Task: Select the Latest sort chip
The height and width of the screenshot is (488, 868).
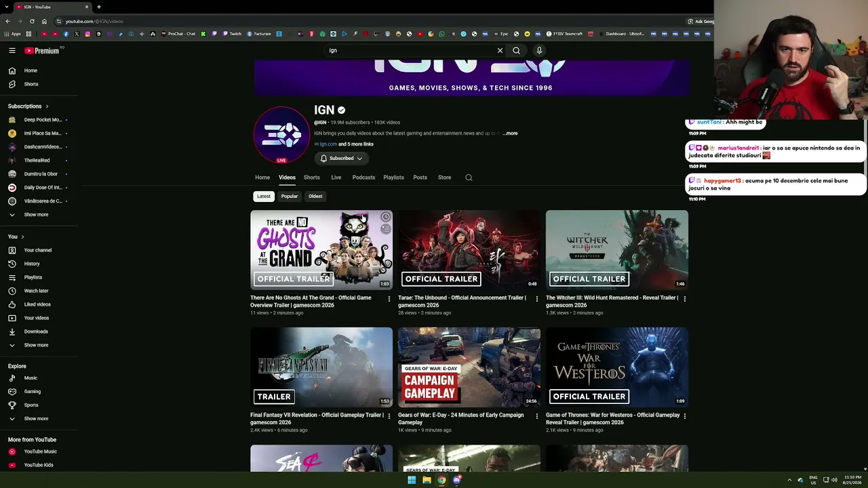Action: click(264, 197)
